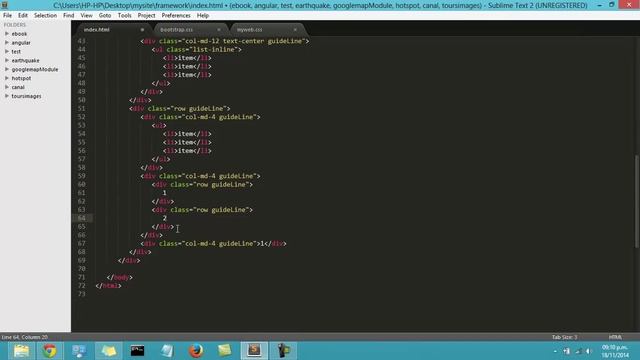640x360 pixels.
Task: Open the View menu
Action: pyautogui.click(x=86, y=16)
